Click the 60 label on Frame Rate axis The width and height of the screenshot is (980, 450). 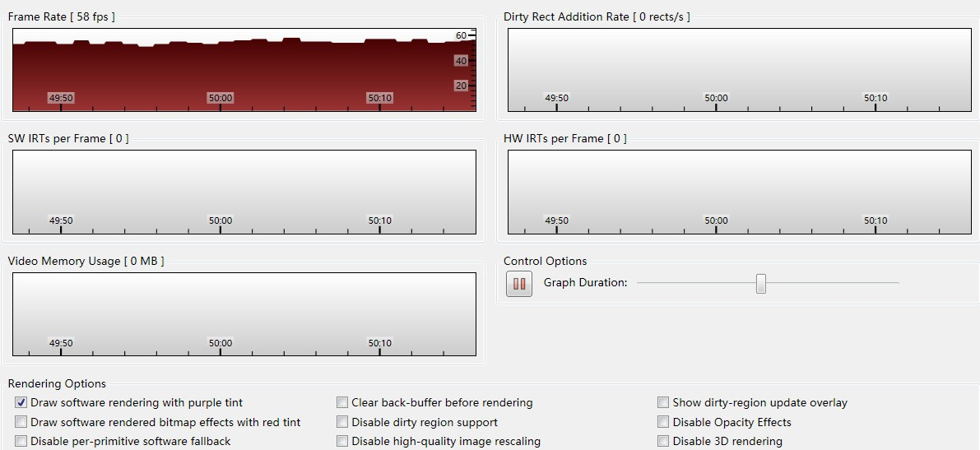[461, 35]
